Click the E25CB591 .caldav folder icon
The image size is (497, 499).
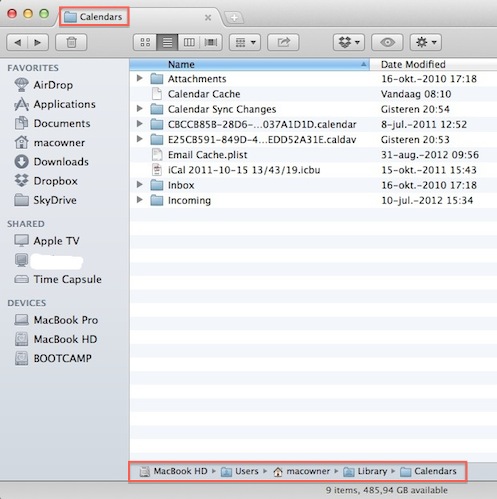157,139
